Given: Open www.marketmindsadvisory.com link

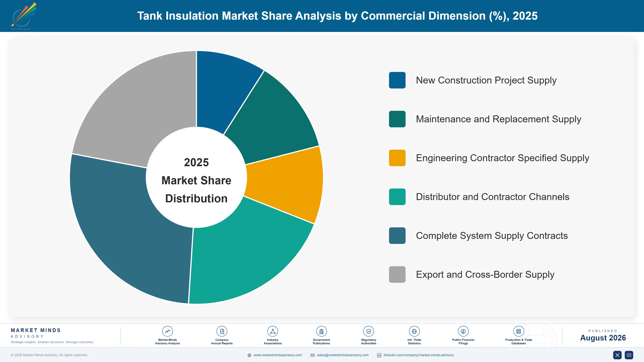Looking at the screenshot, I should pos(278,355).
